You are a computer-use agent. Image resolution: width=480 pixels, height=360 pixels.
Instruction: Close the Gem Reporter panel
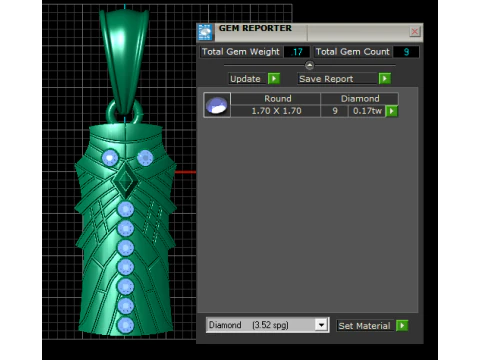[x=415, y=32]
